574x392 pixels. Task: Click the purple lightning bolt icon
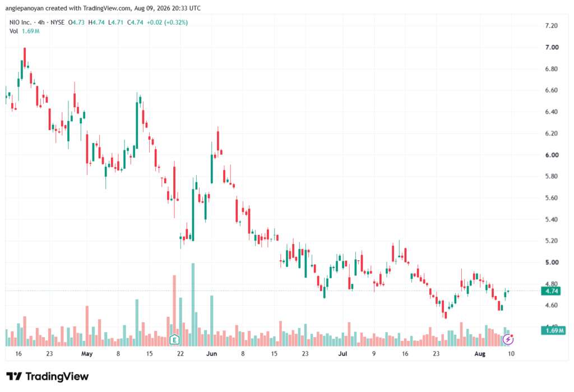point(508,339)
